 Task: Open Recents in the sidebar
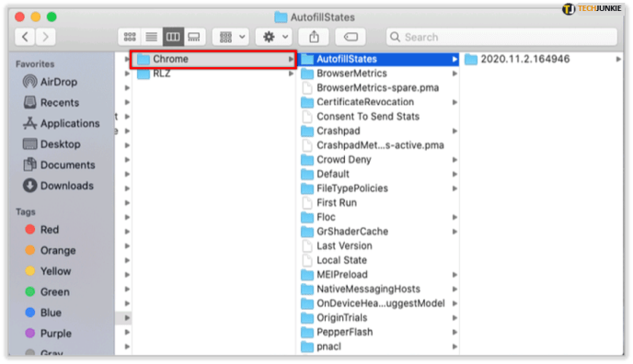[51, 102]
